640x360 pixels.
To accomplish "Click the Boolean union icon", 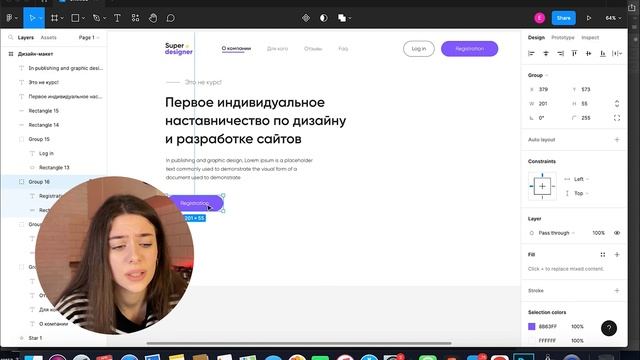I will point(342,18).
